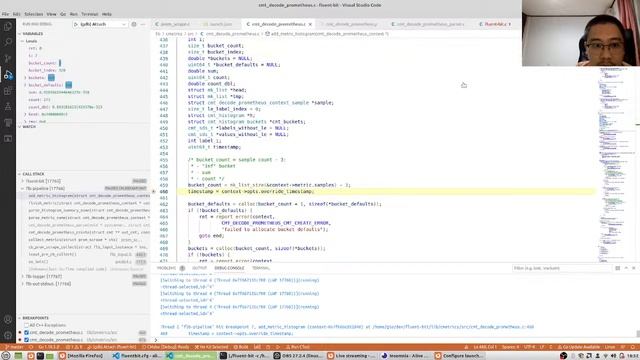Collapse the BREAKPOINTS section
This screenshot has height=360, width=640.
84,318
